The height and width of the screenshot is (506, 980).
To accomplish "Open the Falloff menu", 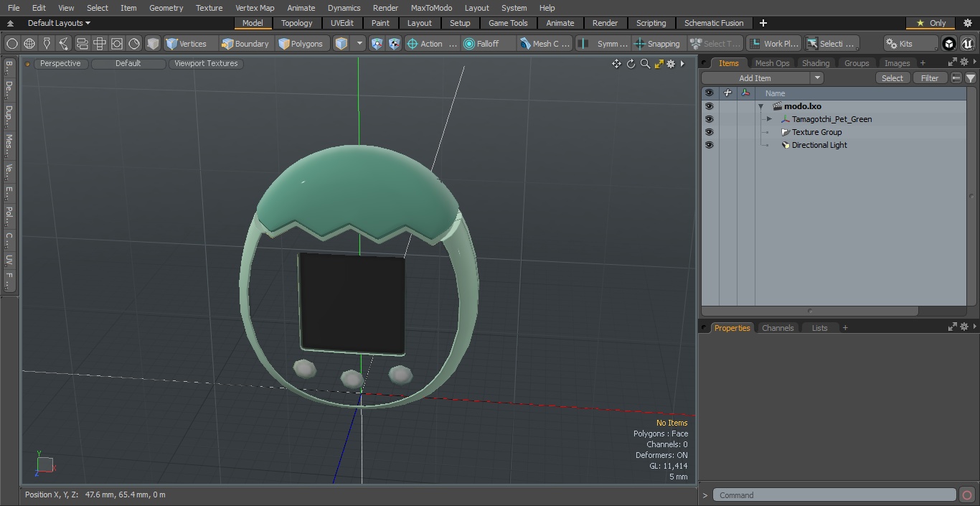I will pos(489,44).
